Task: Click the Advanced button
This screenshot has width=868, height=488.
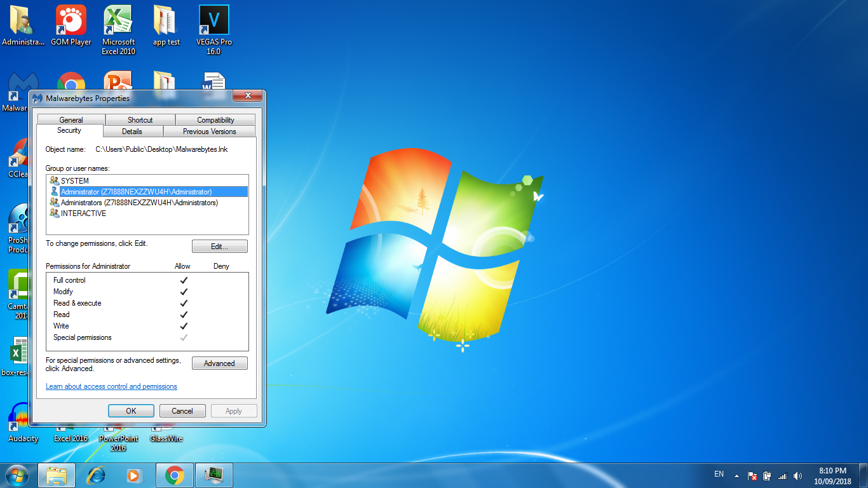Action: tap(219, 363)
